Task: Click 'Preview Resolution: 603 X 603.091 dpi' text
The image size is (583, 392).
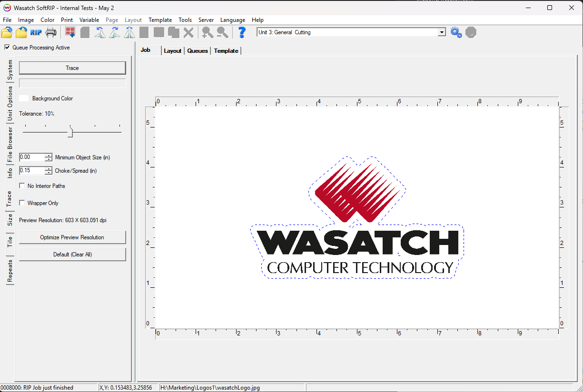Action: tap(63, 220)
